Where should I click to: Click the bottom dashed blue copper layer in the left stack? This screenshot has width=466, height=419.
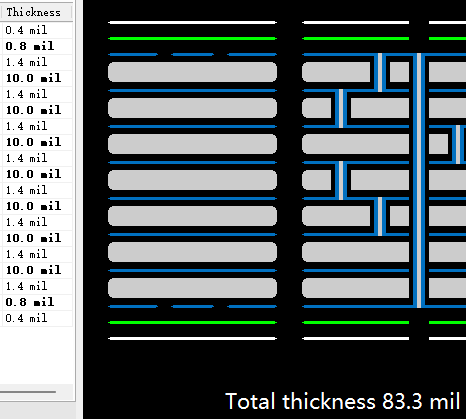coord(192,307)
